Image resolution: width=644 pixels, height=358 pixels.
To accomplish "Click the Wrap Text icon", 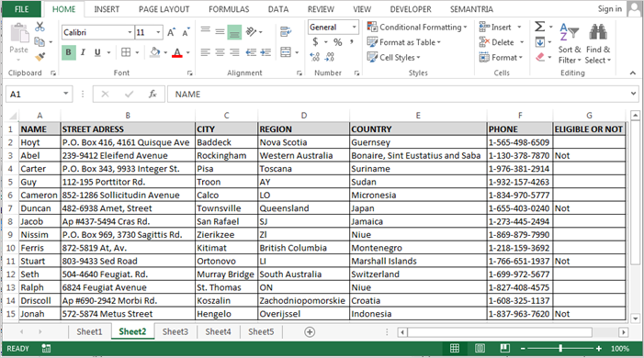I will coord(286,31).
